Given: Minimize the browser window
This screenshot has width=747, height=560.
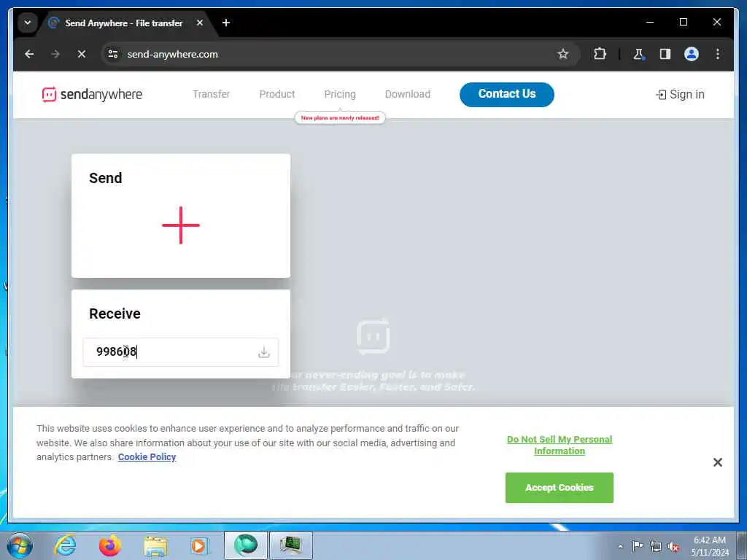Looking at the screenshot, I should pos(650,23).
